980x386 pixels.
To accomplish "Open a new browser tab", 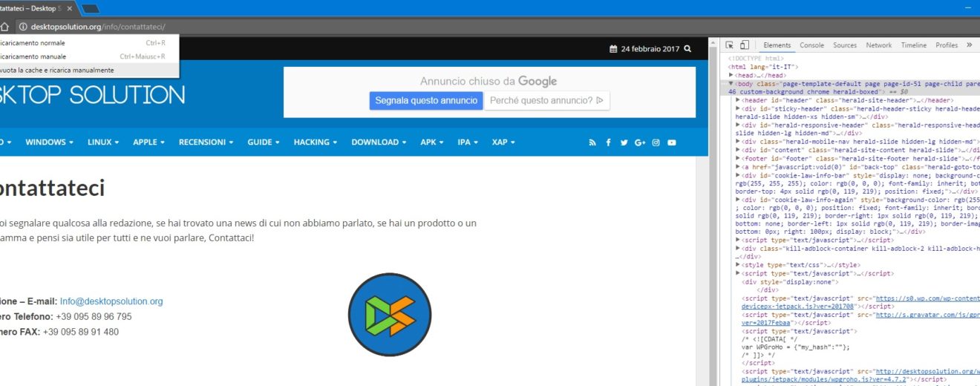I will (90, 9).
